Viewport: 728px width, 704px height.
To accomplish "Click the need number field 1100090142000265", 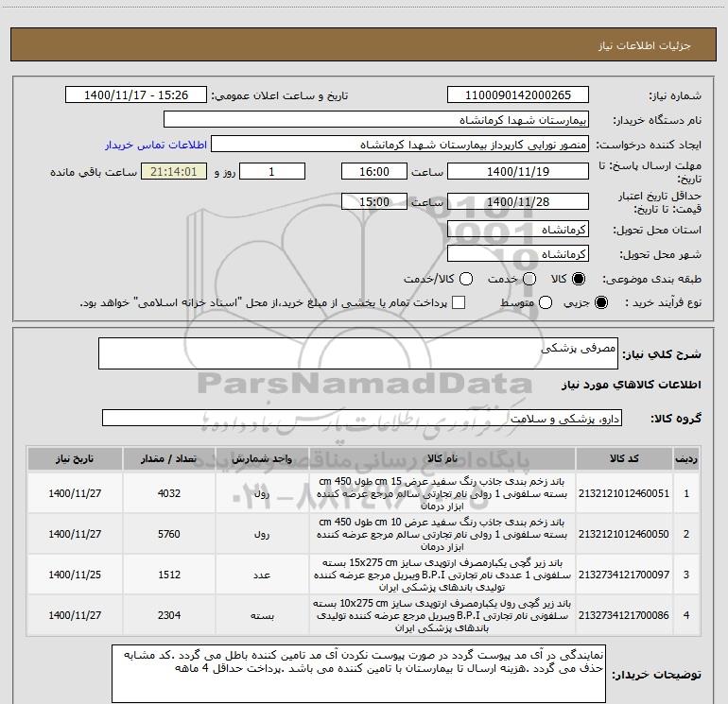I will [518, 94].
